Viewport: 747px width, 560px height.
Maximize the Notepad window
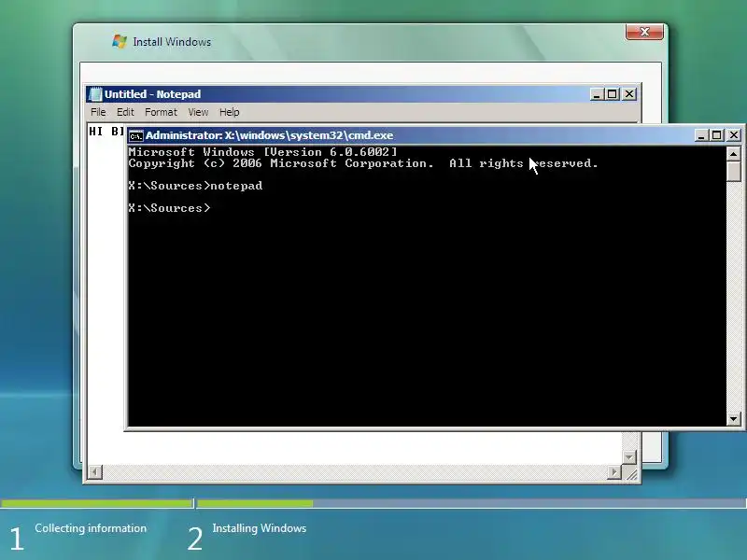coord(613,94)
